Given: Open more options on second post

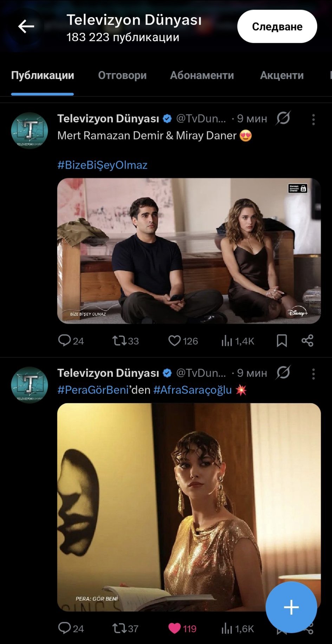Looking at the screenshot, I should click(313, 374).
